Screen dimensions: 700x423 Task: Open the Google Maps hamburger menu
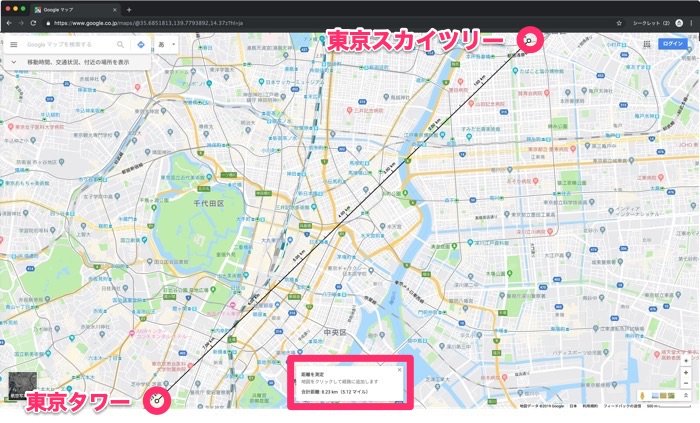(14, 45)
